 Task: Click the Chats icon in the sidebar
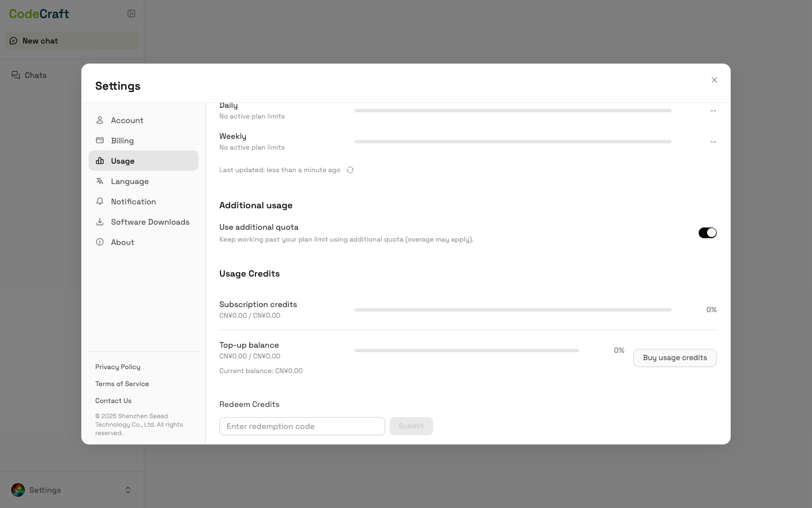click(16, 75)
